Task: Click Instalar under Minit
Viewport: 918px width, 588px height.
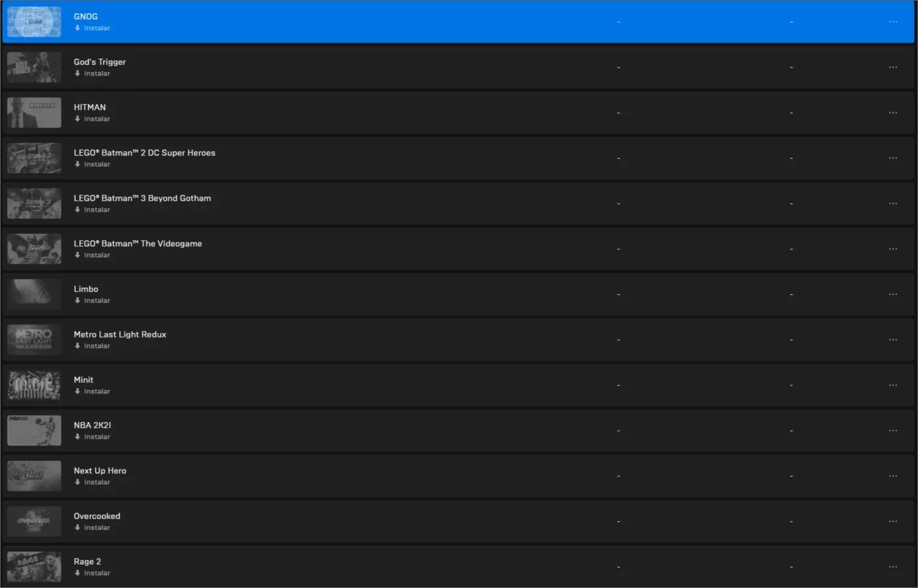Action: (x=92, y=391)
